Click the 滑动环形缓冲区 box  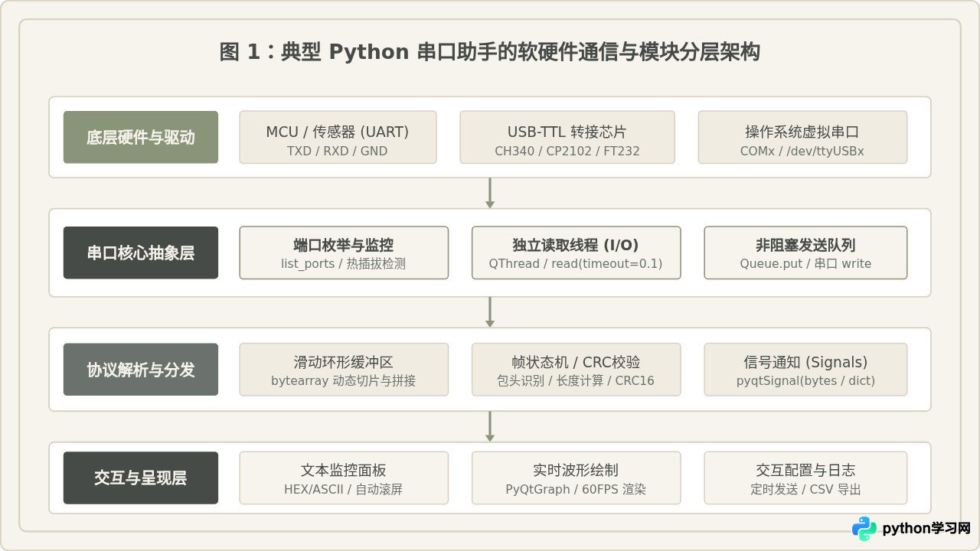(x=344, y=370)
